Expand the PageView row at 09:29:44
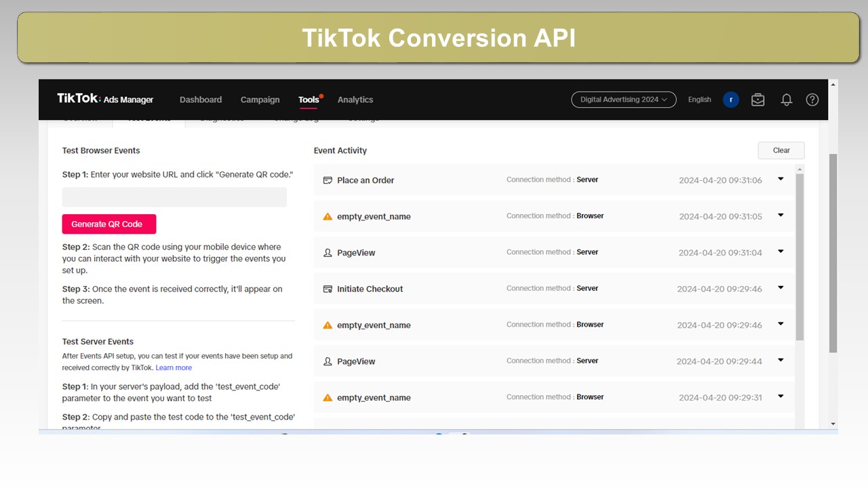868x488 pixels. pos(781,361)
